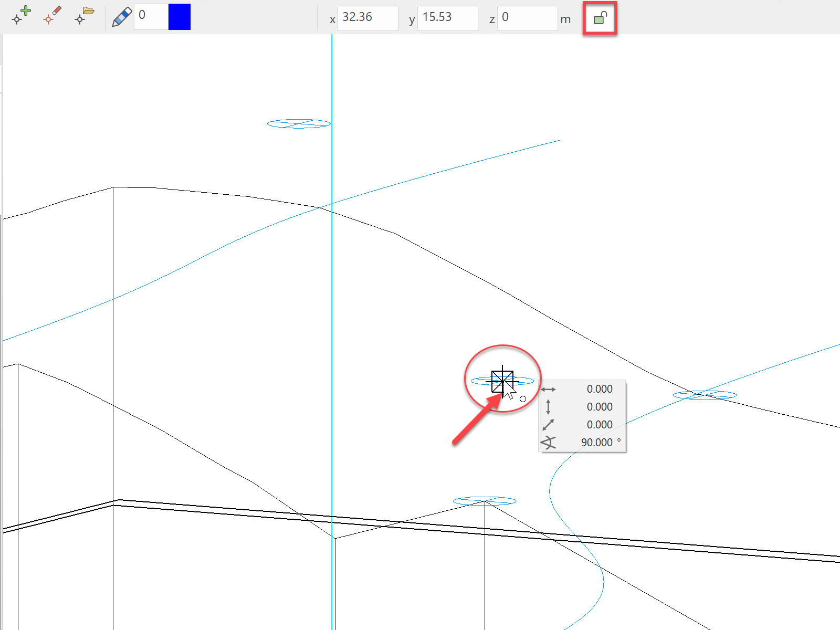Click the bottom blue ellipse marker above the double line
This screenshot has height=630, width=840.
pyautogui.click(x=484, y=501)
